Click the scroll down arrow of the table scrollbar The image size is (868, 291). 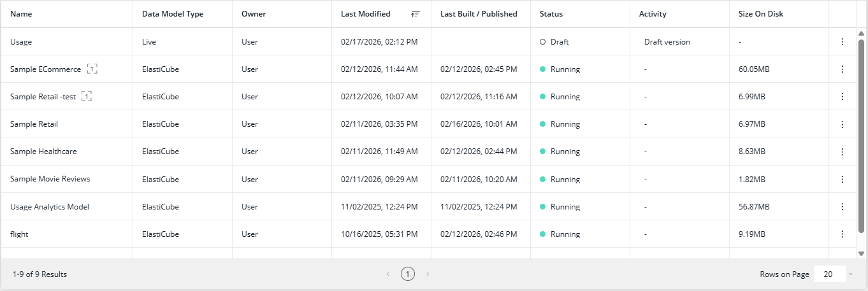862,253
